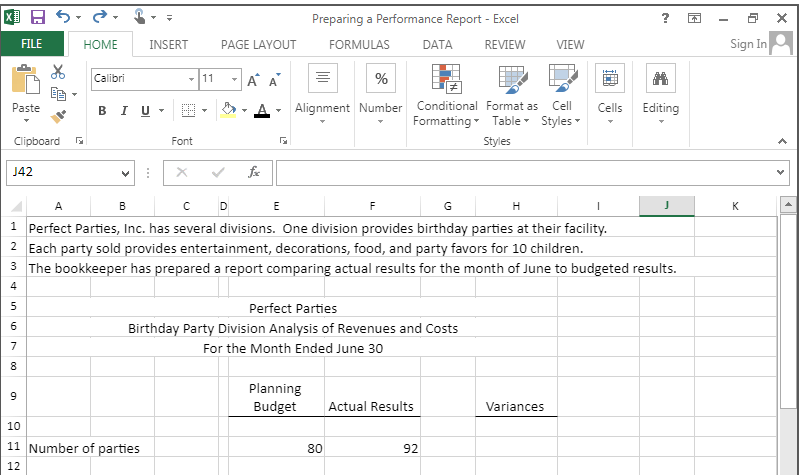Click the user account avatar icon
The width and height of the screenshot is (801, 475).
click(781, 43)
